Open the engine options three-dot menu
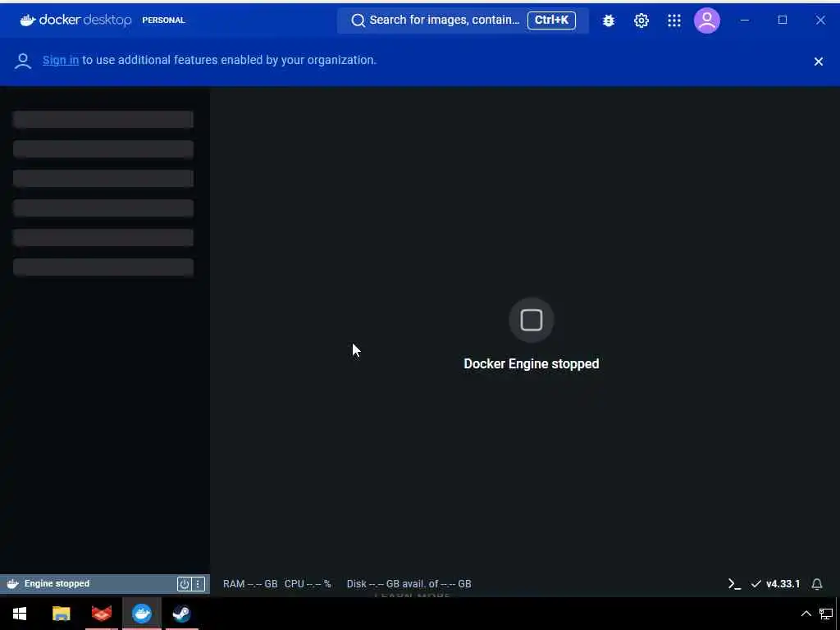Screen dimensions: 840x630 198,584
